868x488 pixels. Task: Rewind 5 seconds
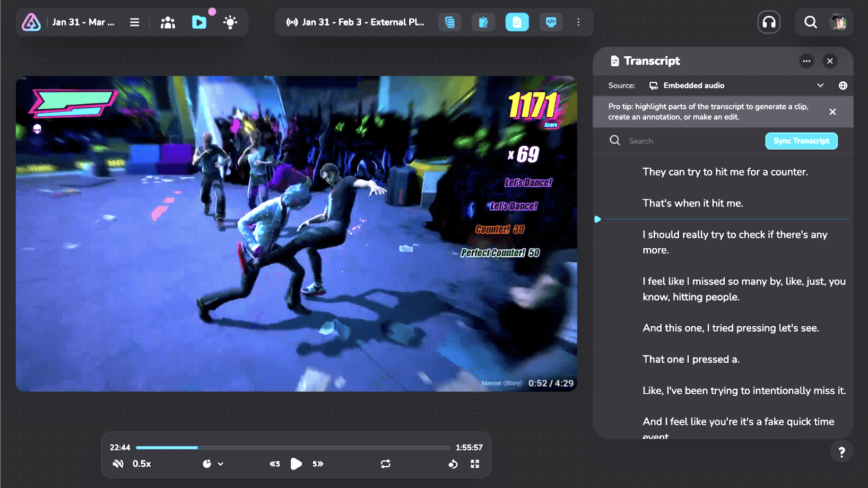point(274,464)
